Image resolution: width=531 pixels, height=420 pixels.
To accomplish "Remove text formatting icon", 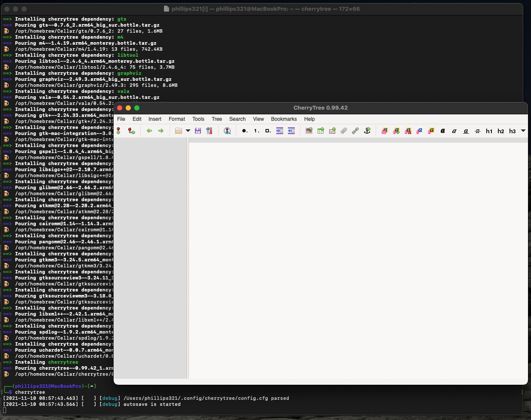I will point(385,131).
